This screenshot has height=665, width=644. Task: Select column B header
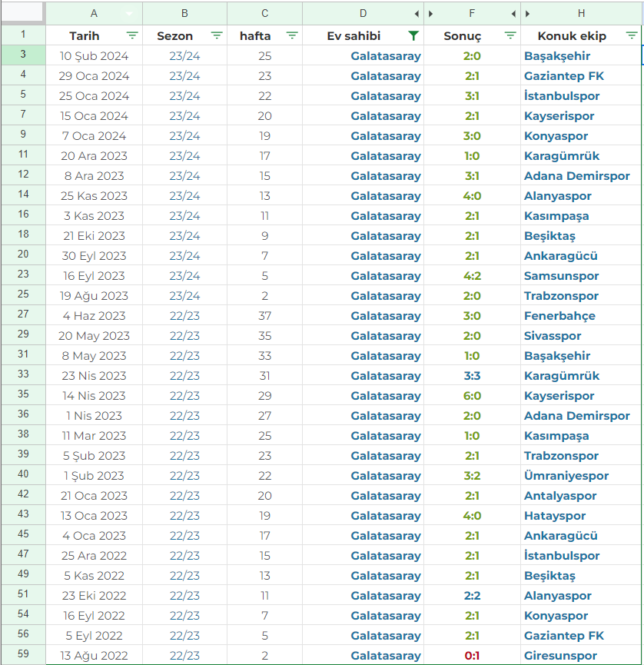(x=184, y=14)
